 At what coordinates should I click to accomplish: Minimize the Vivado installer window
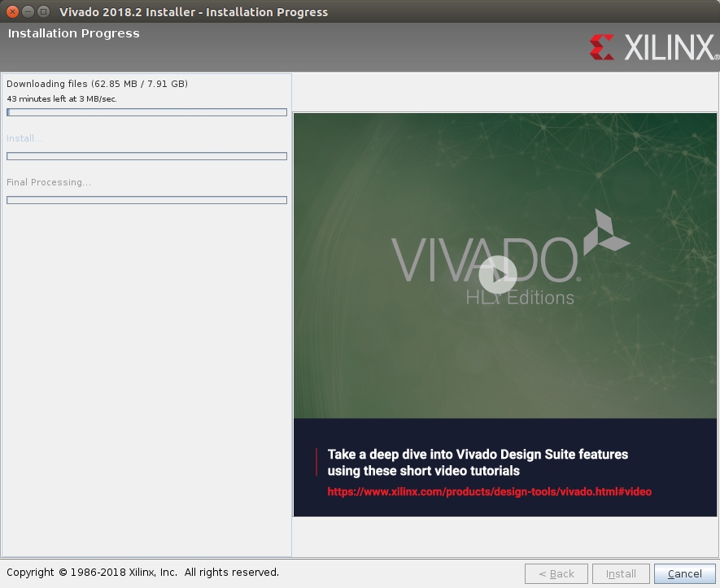click(28, 11)
